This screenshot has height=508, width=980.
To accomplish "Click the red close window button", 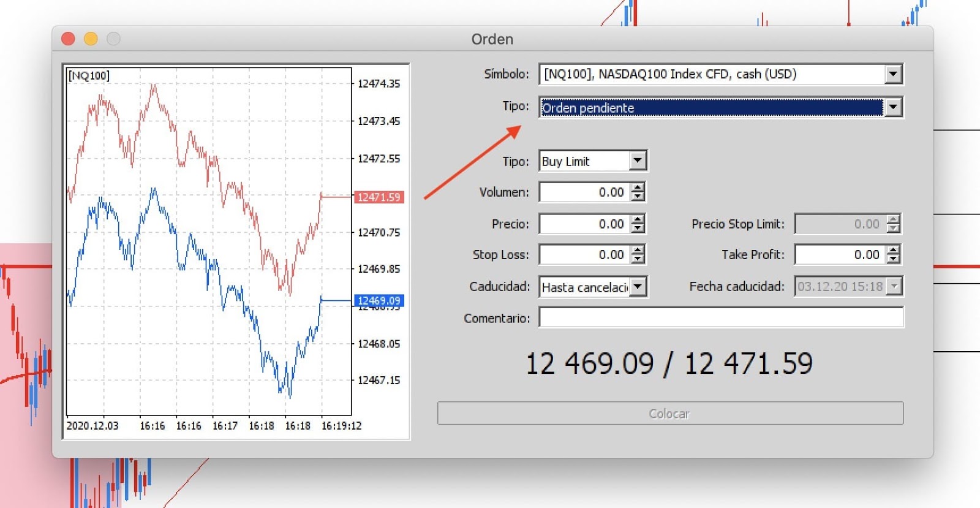I will click(x=68, y=39).
